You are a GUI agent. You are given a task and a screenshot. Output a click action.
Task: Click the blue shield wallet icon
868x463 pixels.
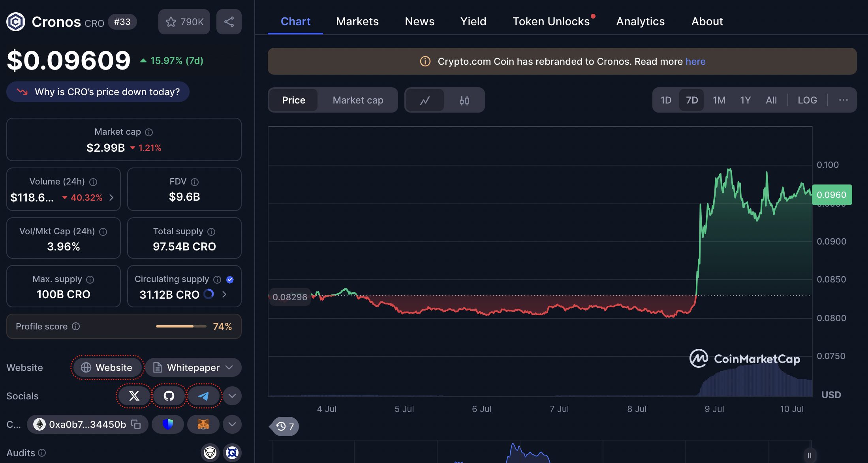(x=168, y=424)
